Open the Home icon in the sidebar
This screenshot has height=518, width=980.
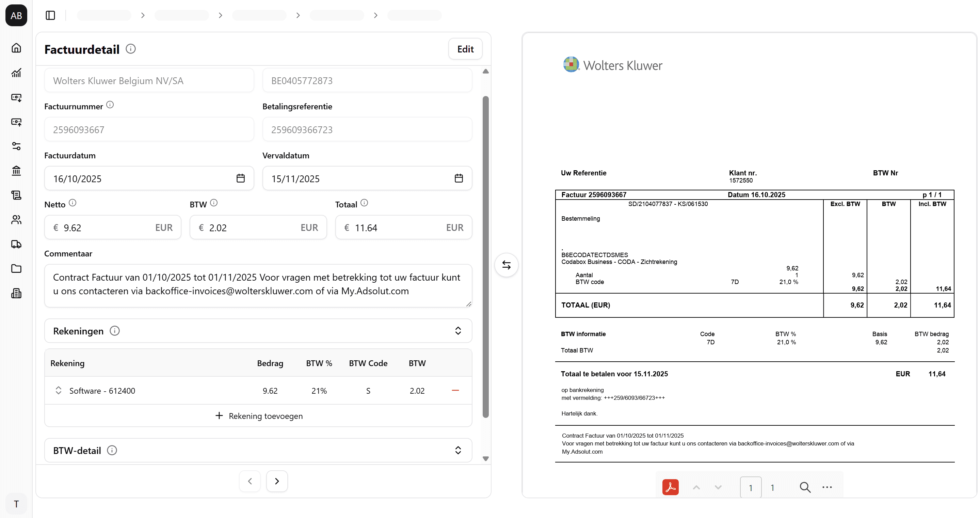(x=16, y=48)
